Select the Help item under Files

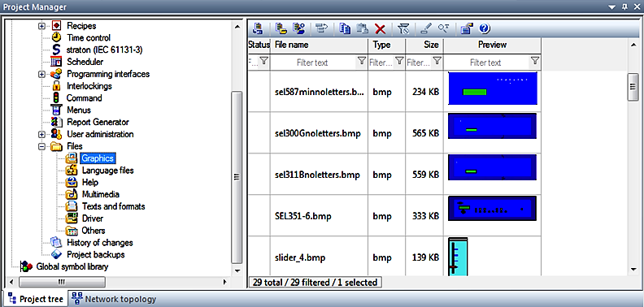tap(90, 182)
